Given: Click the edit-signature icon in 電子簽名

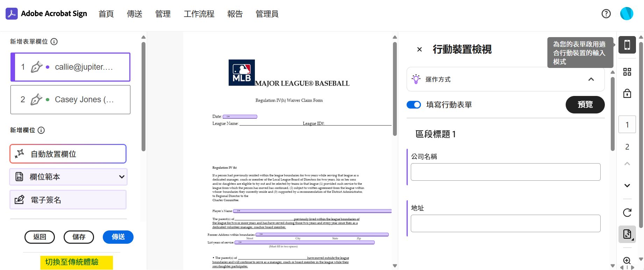Looking at the screenshot, I should (20, 200).
